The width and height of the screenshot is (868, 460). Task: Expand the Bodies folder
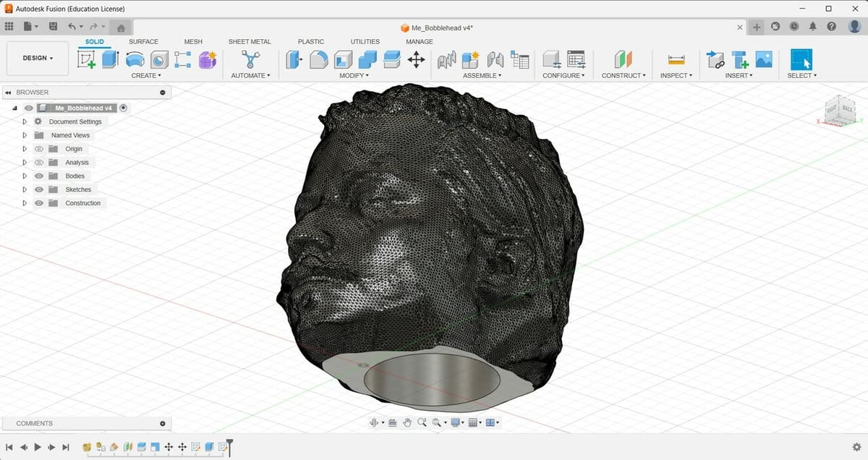click(25, 176)
